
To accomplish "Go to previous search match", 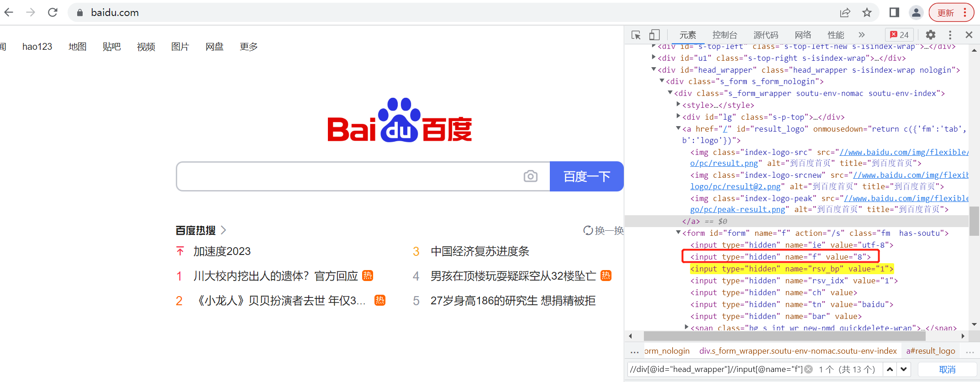I will [x=890, y=369].
